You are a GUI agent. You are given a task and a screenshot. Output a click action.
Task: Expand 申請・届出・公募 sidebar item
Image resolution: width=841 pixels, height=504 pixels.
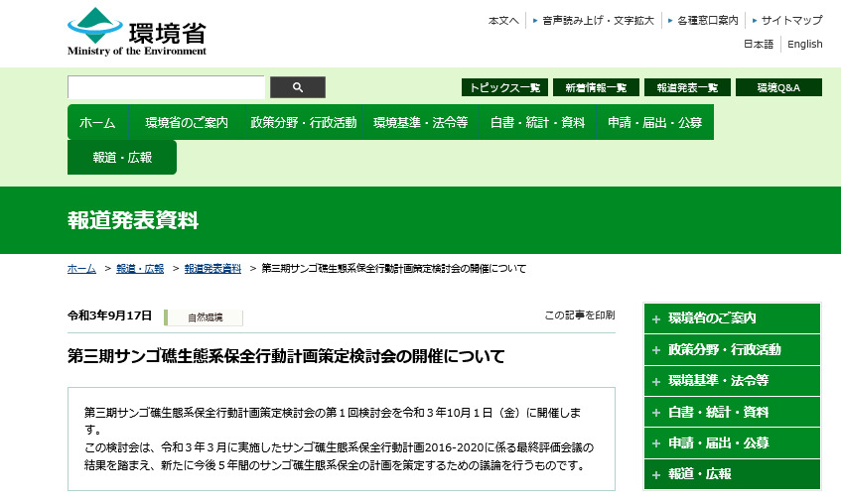click(732, 443)
